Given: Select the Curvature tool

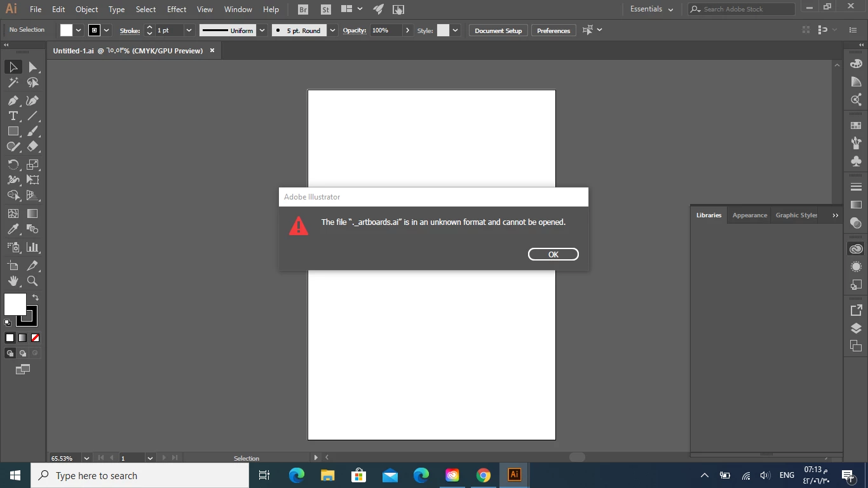Looking at the screenshot, I should tap(32, 100).
